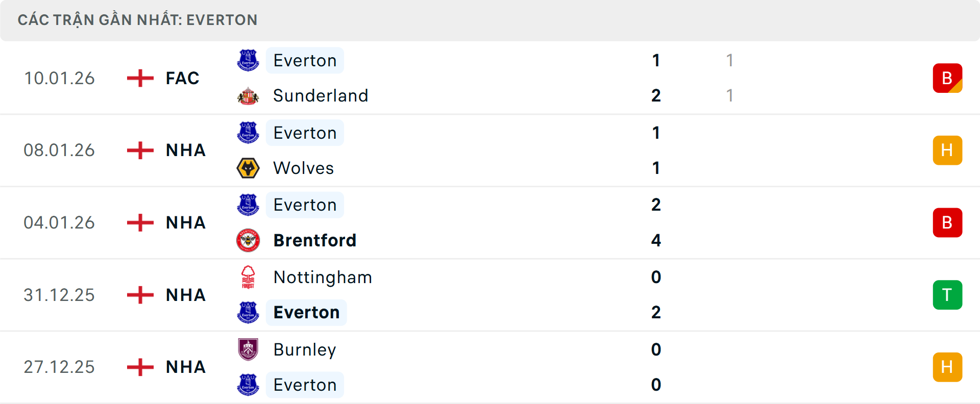980x404 pixels.
Task: Select the NHA label on the 04.01.26 row
Action: (x=185, y=222)
